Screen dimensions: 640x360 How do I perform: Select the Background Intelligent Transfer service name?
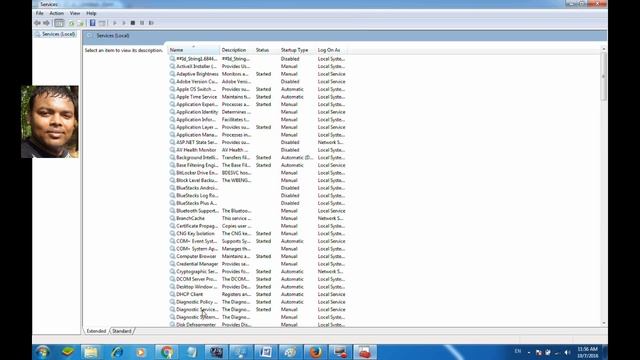pos(197,158)
